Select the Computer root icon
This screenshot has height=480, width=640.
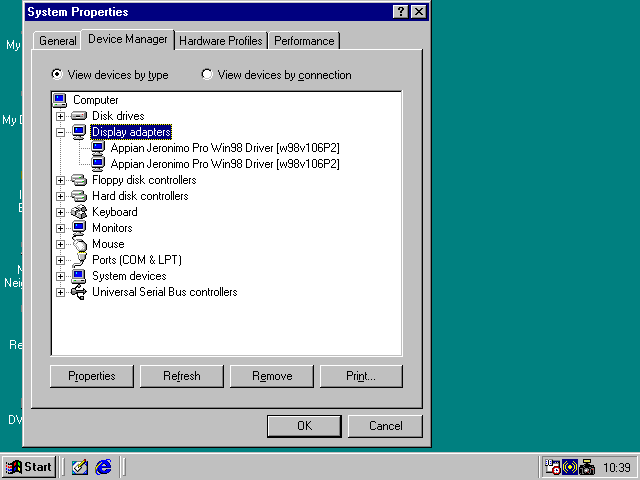(x=60, y=100)
